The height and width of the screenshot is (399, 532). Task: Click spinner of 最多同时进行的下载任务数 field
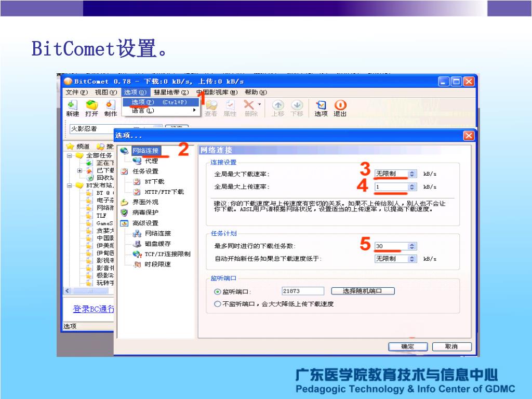[x=412, y=246]
